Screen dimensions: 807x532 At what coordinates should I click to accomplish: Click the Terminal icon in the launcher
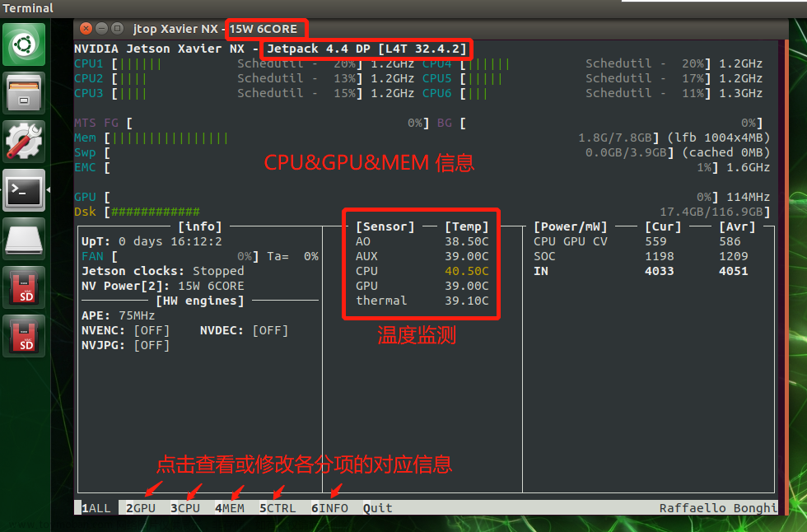(24, 190)
